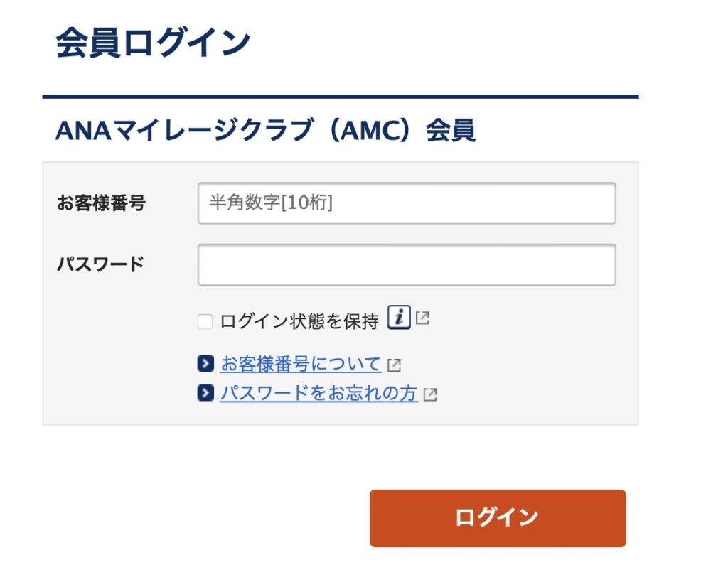This screenshot has width=728, height=587.
Task: Click the ログイン状態を保持 label text
Action: [299, 322]
